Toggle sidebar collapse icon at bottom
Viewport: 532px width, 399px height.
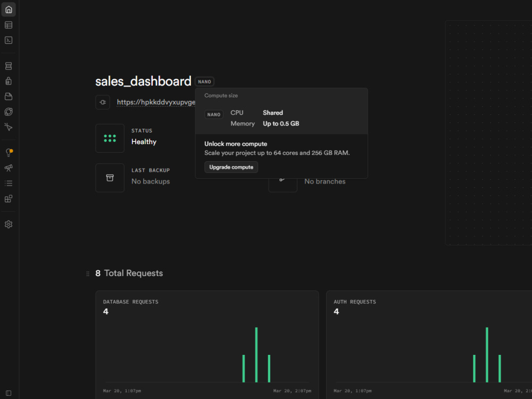pos(9,393)
